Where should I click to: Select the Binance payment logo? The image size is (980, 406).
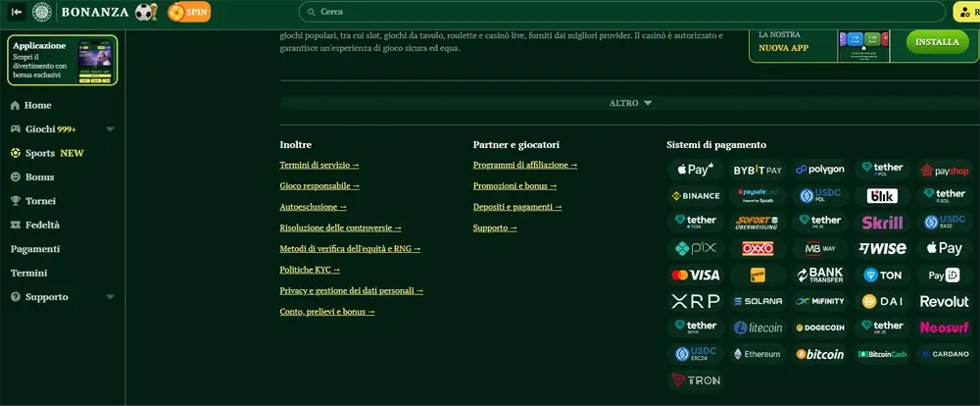tap(695, 196)
